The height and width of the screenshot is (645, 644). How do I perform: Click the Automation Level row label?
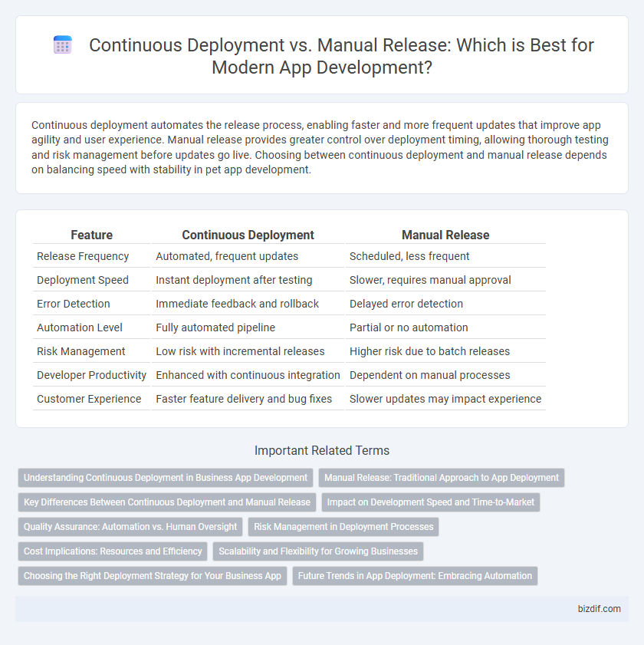coord(80,327)
